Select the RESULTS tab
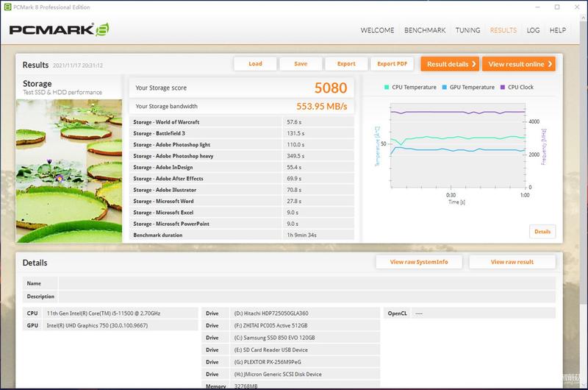This screenshot has width=588, height=390. pos(503,30)
